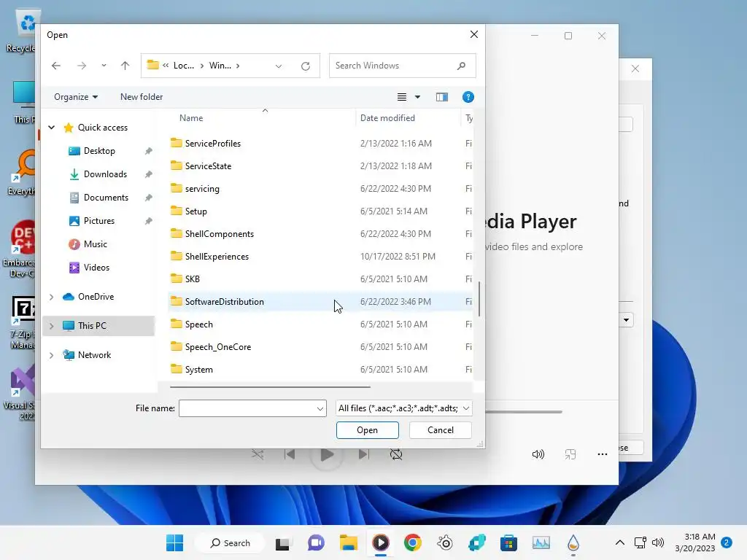Select Network in navigation pane
Viewport: 747px width, 560px height.
94,355
